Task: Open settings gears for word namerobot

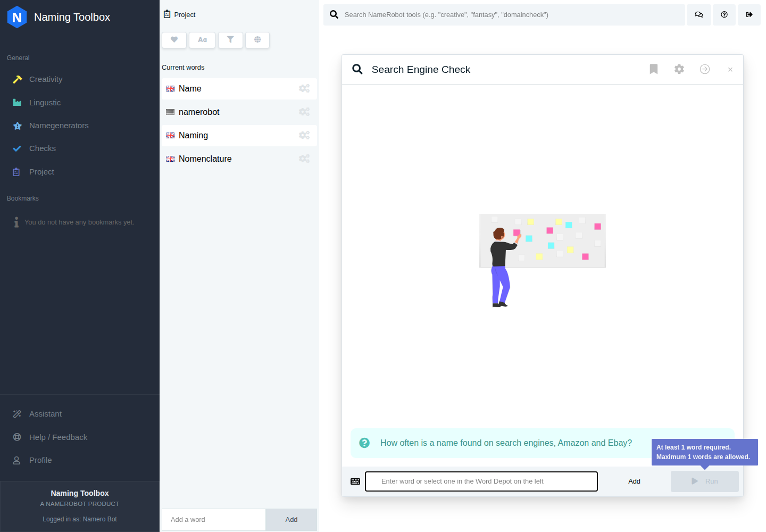Action: (x=304, y=112)
